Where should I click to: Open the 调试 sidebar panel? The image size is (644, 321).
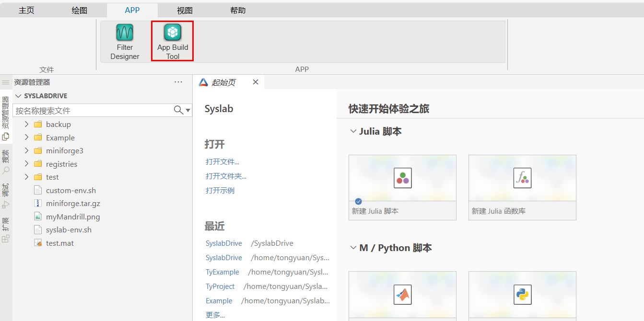click(x=6, y=195)
